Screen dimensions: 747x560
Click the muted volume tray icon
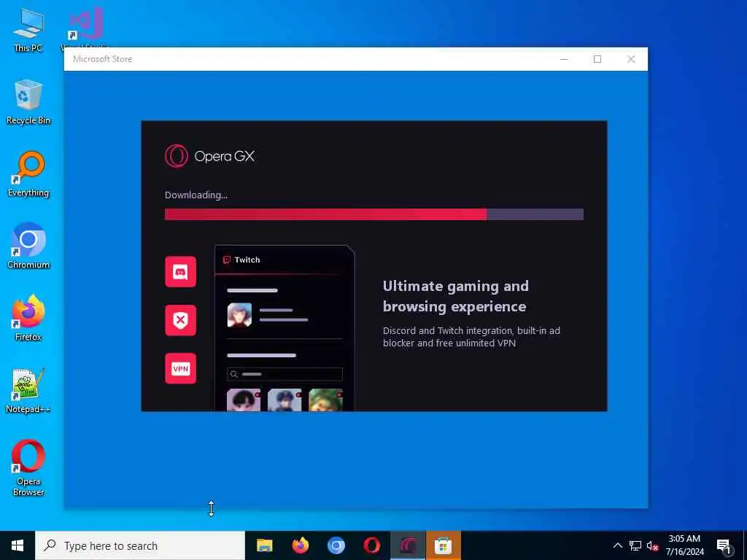click(653, 545)
